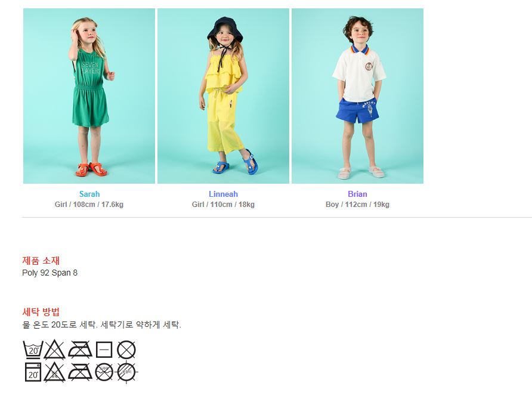Click the Linneah model name
This screenshot has height=405, width=532.
pyautogui.click(x=223, y=194)
